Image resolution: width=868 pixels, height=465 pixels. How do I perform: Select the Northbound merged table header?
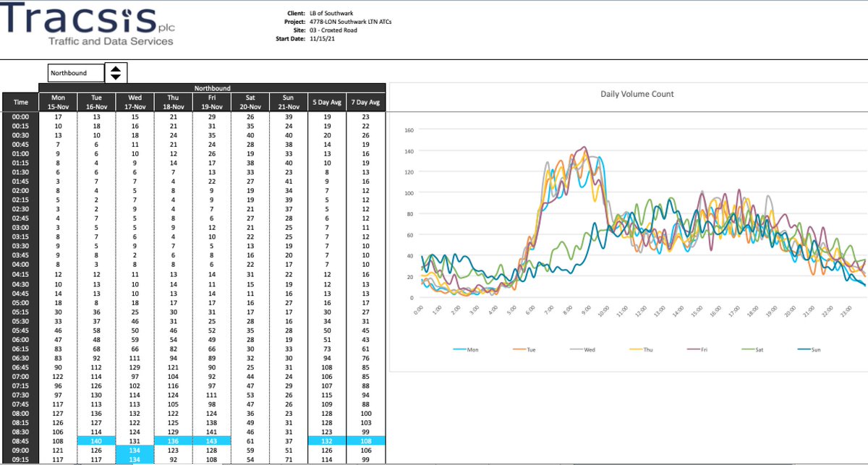212,88
